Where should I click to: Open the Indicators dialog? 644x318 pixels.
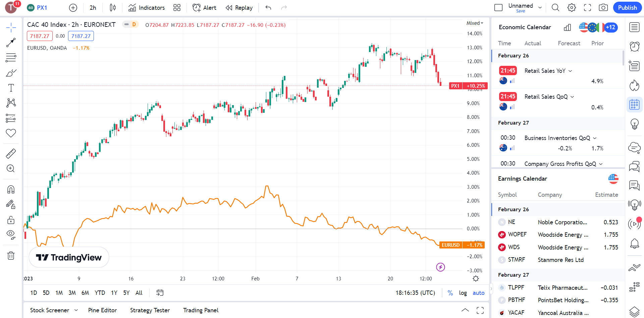point(147,8)
